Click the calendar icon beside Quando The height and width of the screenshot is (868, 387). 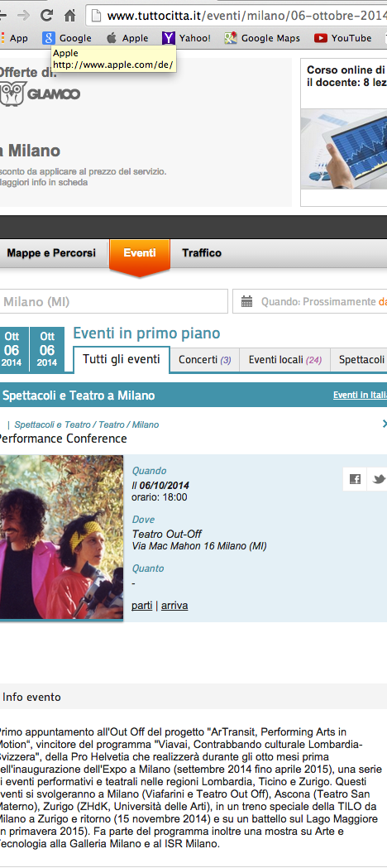247,302
